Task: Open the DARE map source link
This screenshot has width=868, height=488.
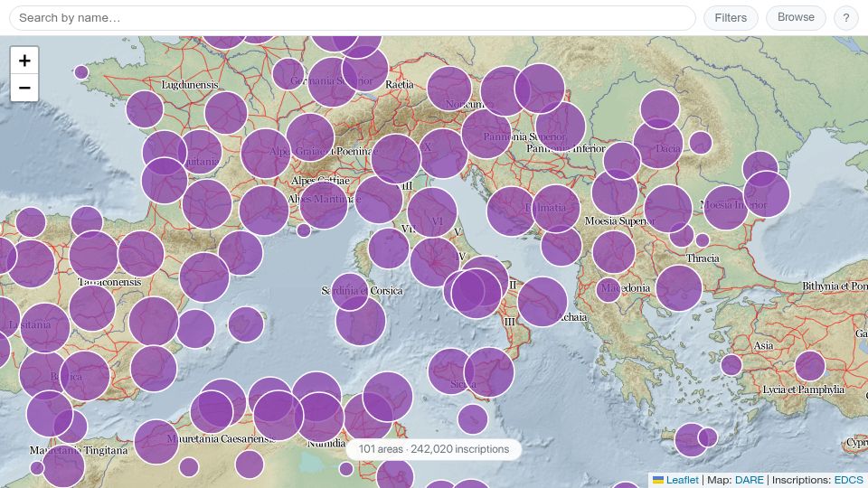Action: [x=749, y=480]
